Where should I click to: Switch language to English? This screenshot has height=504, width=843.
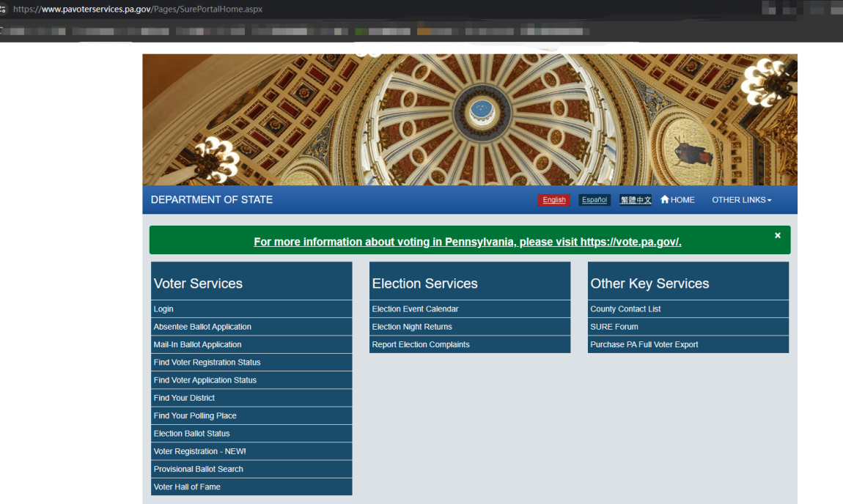point(553,200)
